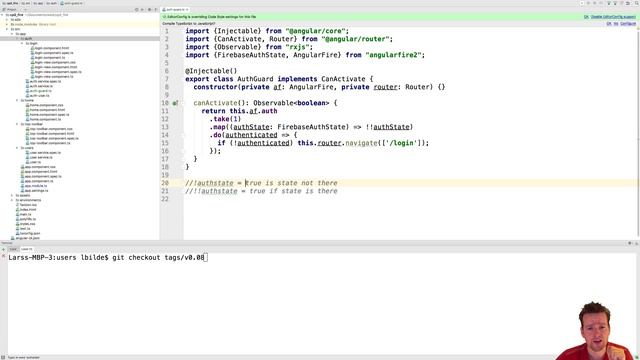Click OK in the EditorConfig notification
Viewport: 640px width, 360px height.
click(586, 17)
